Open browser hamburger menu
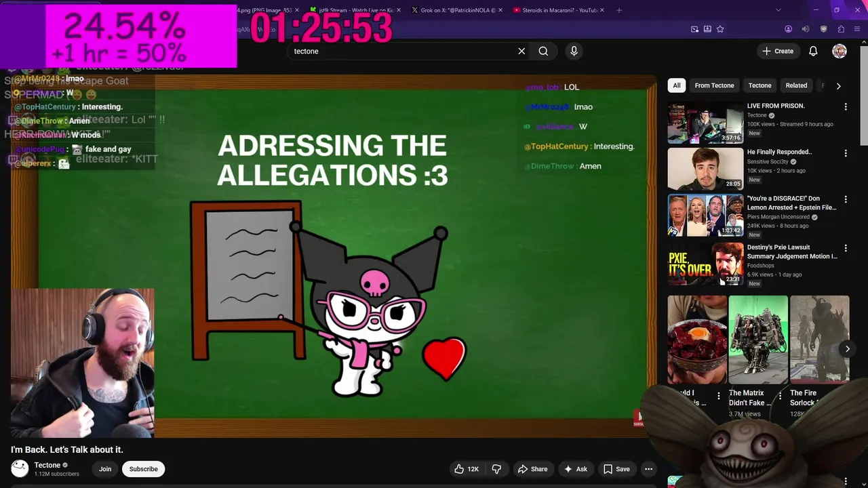The width and height of the screenshot is (868, 488). coord(858,29)
